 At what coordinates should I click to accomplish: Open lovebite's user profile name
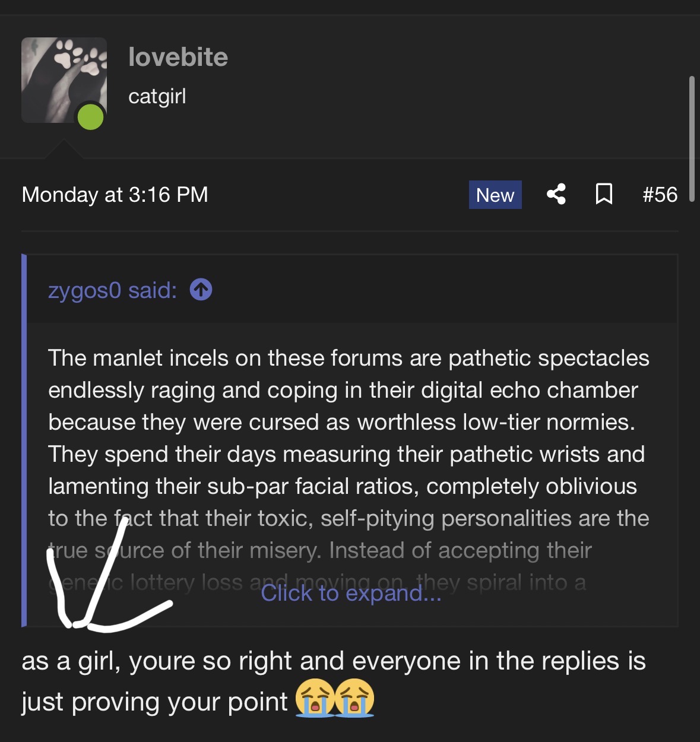coord(178,57)
